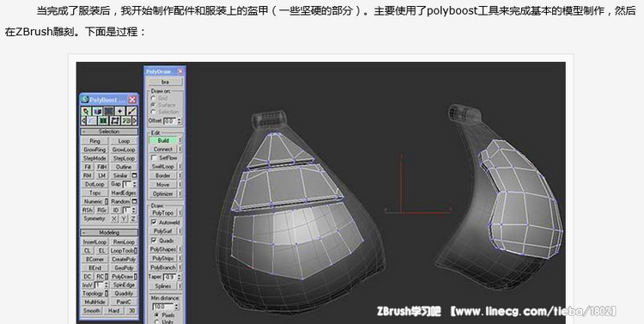The image size is (644, 324).
Task: Click the small settings button beside PolyTopo
Action: [180, 213]
